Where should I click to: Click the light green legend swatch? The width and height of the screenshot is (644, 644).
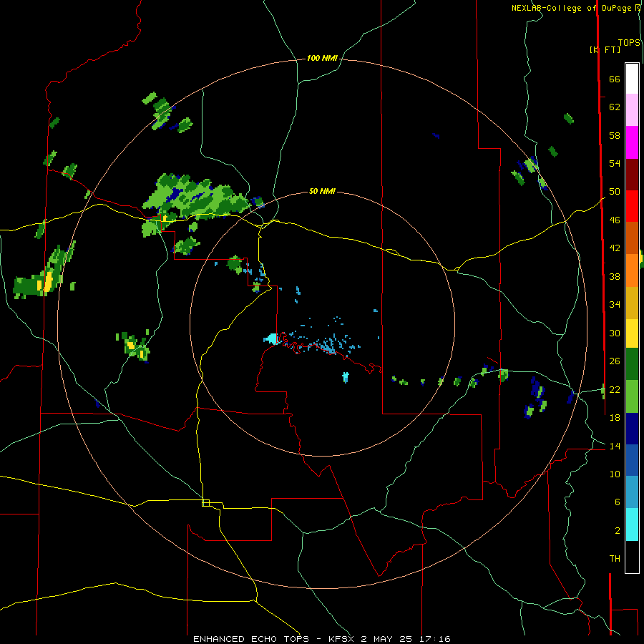632,396
